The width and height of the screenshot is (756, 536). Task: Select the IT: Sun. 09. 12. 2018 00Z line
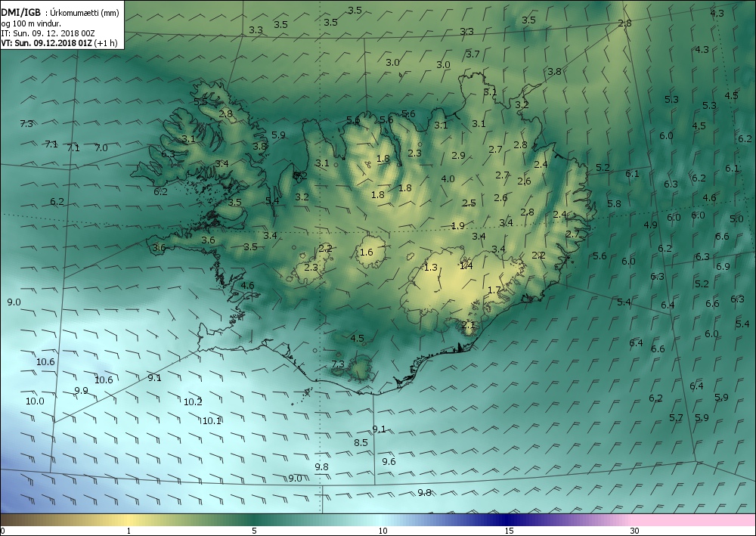[48, 33]
